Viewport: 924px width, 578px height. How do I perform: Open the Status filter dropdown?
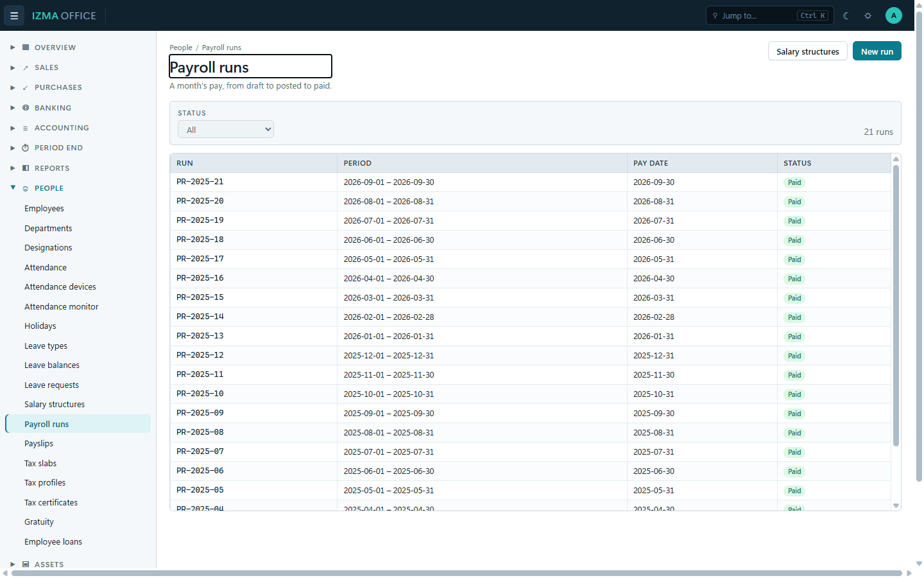(226, 130)
